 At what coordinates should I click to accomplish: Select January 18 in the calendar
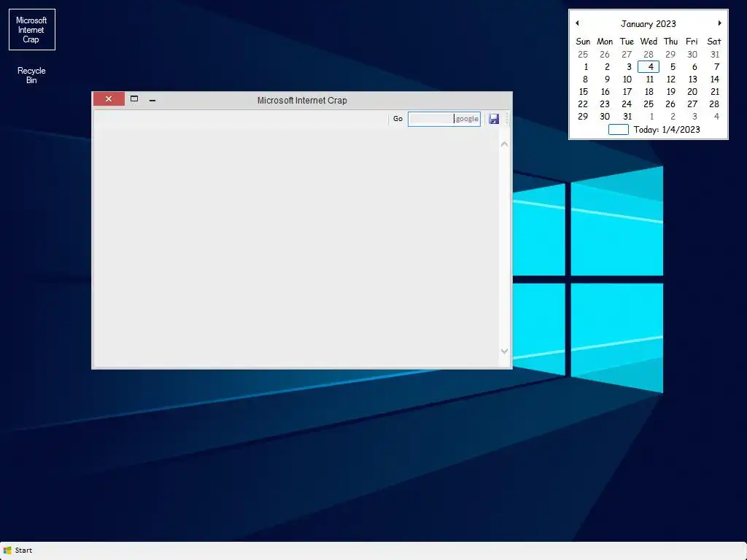pos(649,91)
